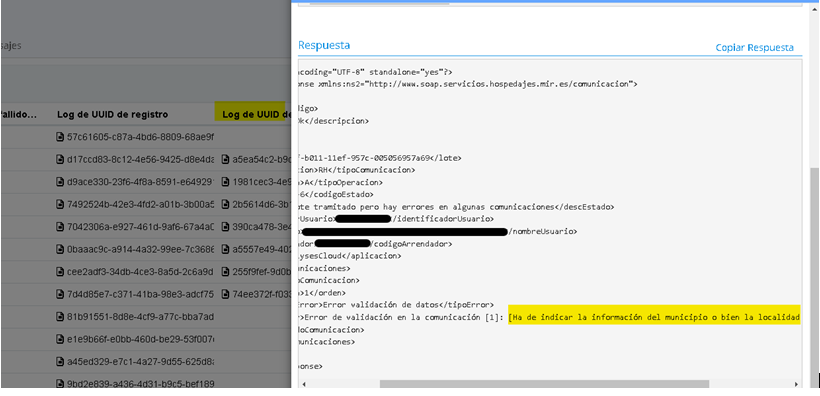Click file icon beside 7492524b-42e3 log
The image size is (820, 396).
(60, 205)
